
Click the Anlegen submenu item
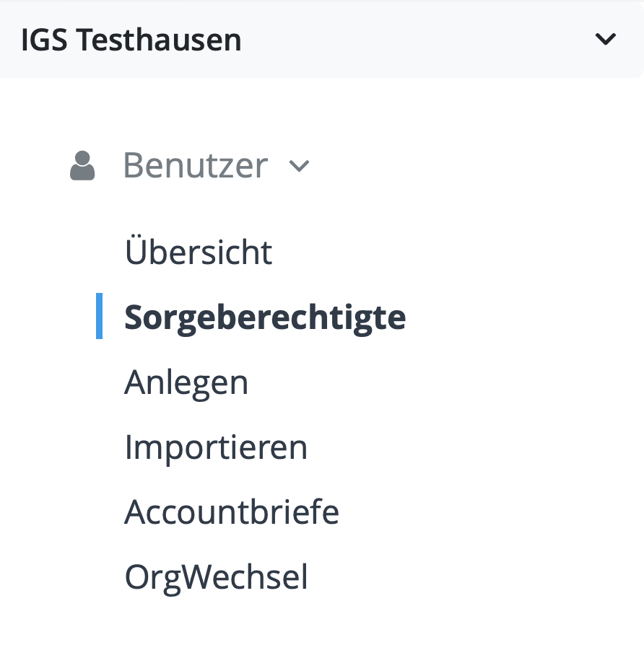[x=186, y=382]
